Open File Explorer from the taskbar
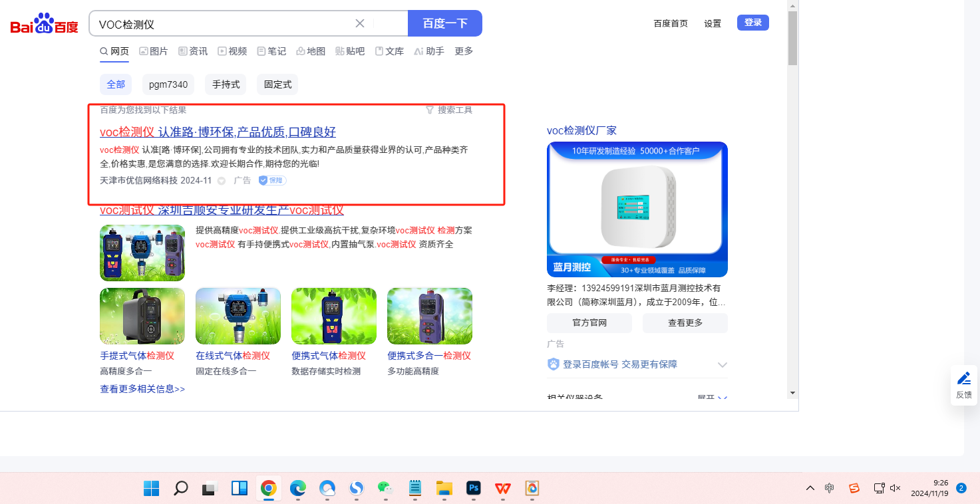This screenshot has width=980, height=504. 444,489
